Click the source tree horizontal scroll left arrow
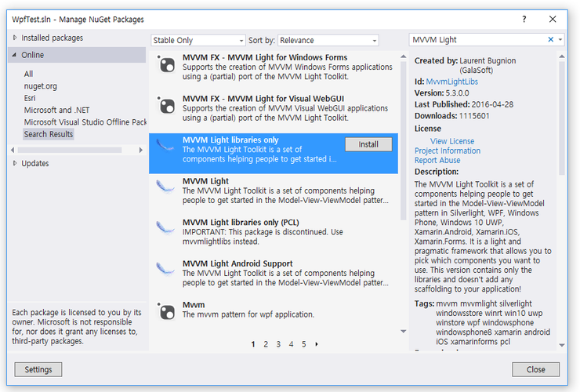Viewport: 580px width, 392px height. pyautogui.click(x=13, y=150)
